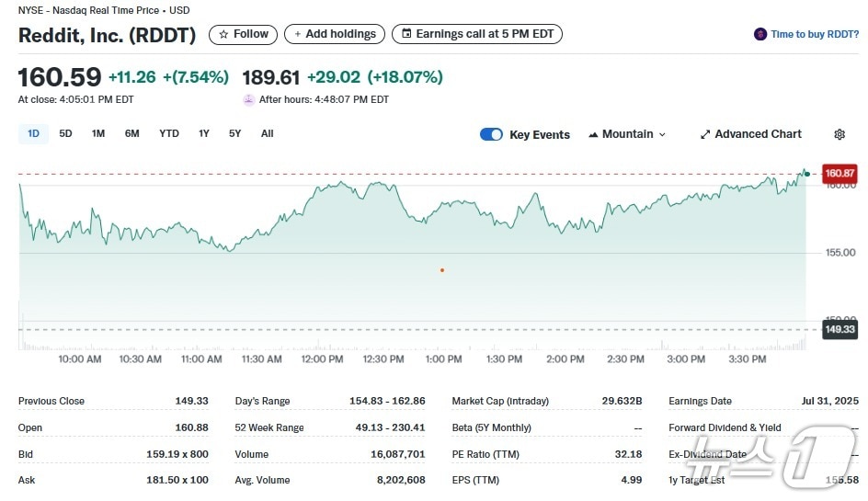Open the Time to buy RDDT? link
The height and width of the screenshot is (501, 868).
click(x=814, y=34)
